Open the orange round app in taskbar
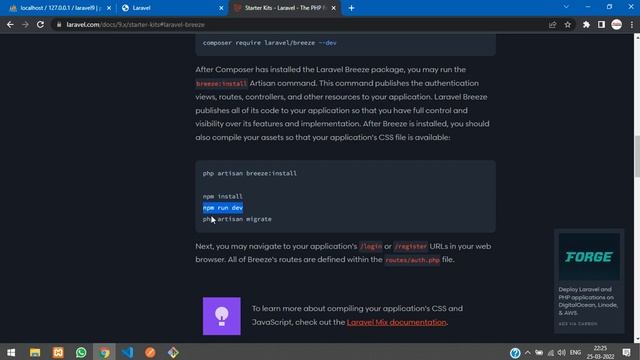 coord(150,352)
